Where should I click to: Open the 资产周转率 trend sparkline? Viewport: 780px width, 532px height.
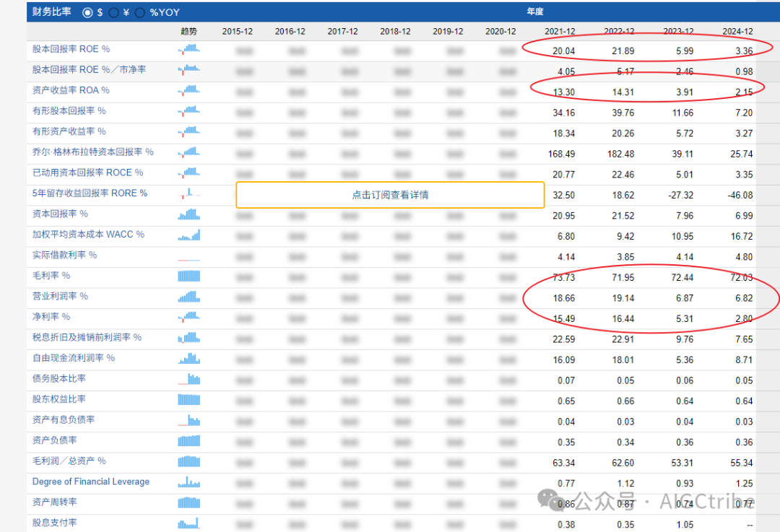(189, 503)
